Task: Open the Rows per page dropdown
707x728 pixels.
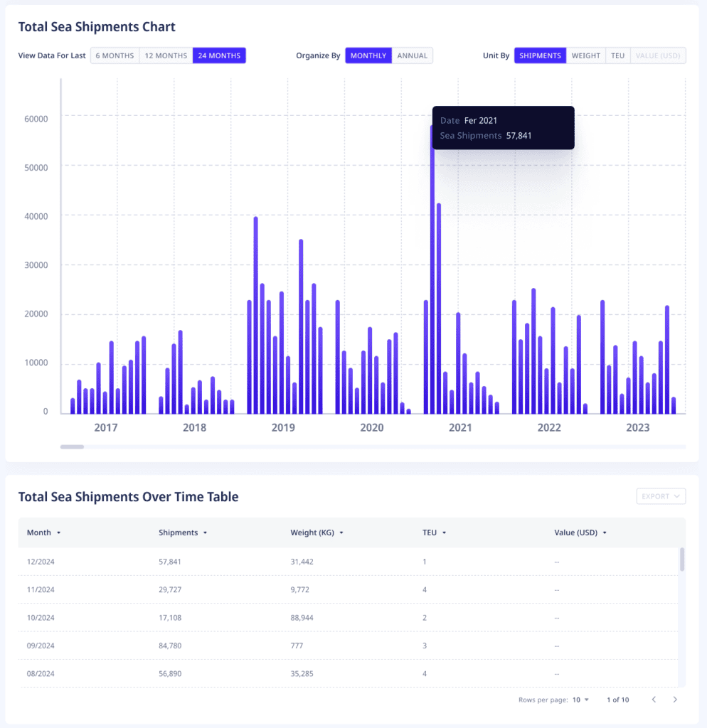Action: point(580,700)
